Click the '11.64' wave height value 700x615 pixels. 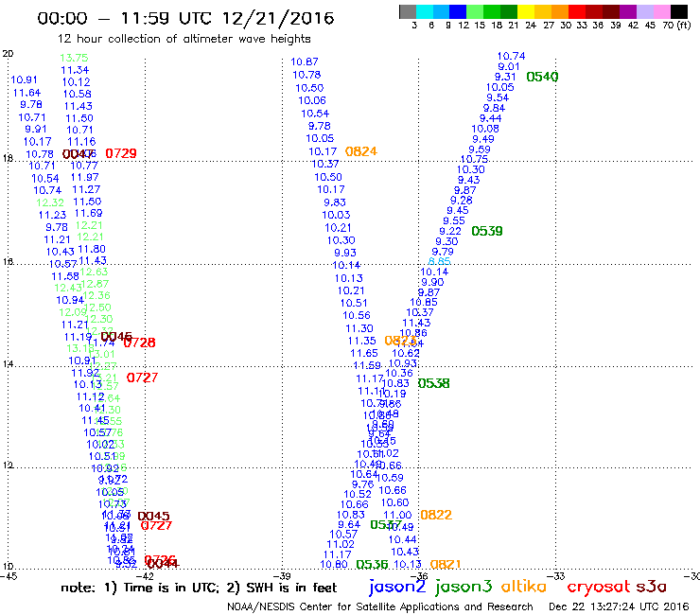[26, 93]
